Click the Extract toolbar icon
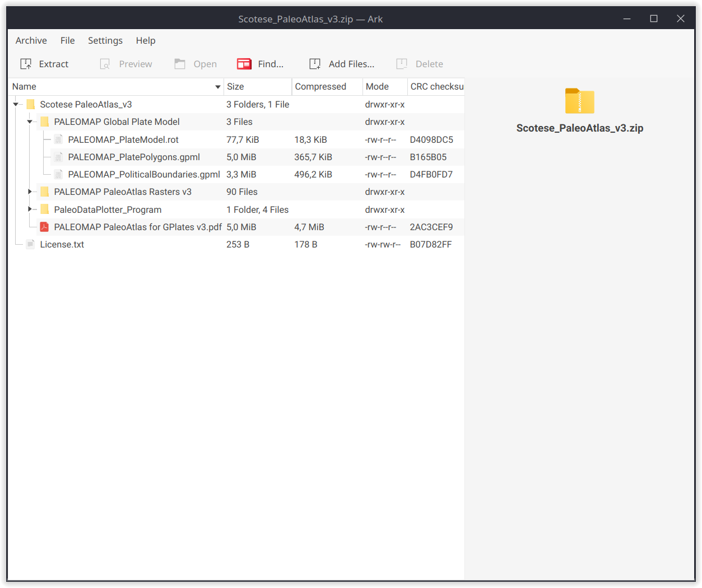This screenshot has width=702, height=588. (x=26, y=64)
